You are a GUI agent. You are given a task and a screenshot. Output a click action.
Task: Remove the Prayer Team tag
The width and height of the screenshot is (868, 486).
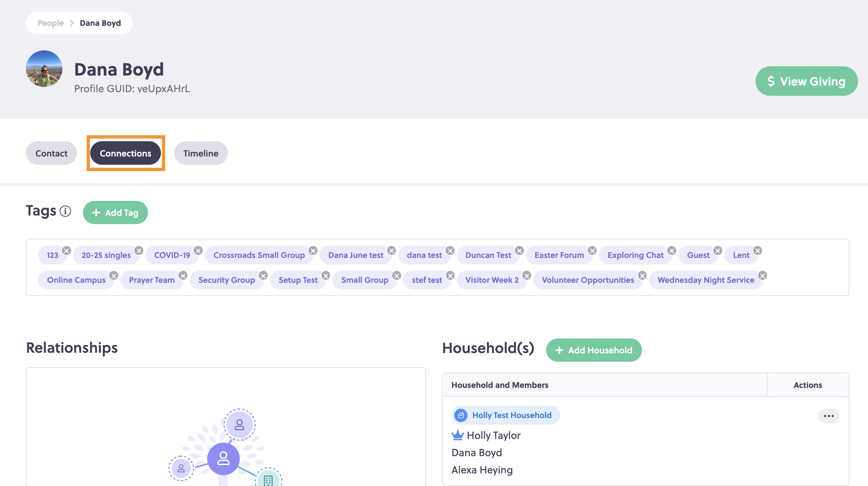(x=182, y=275)
